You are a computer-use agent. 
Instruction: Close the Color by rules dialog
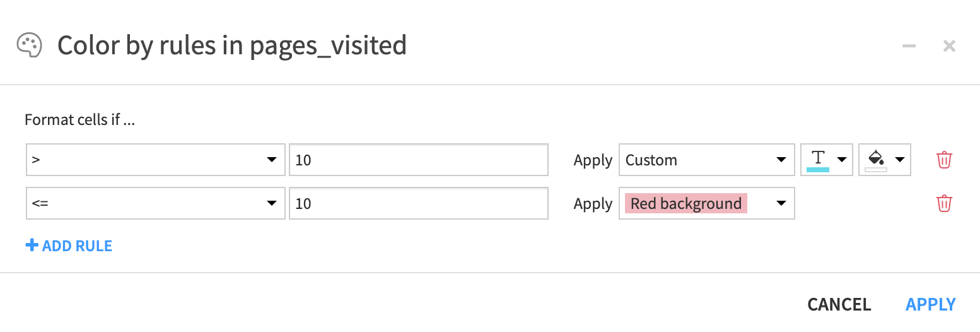949,46
